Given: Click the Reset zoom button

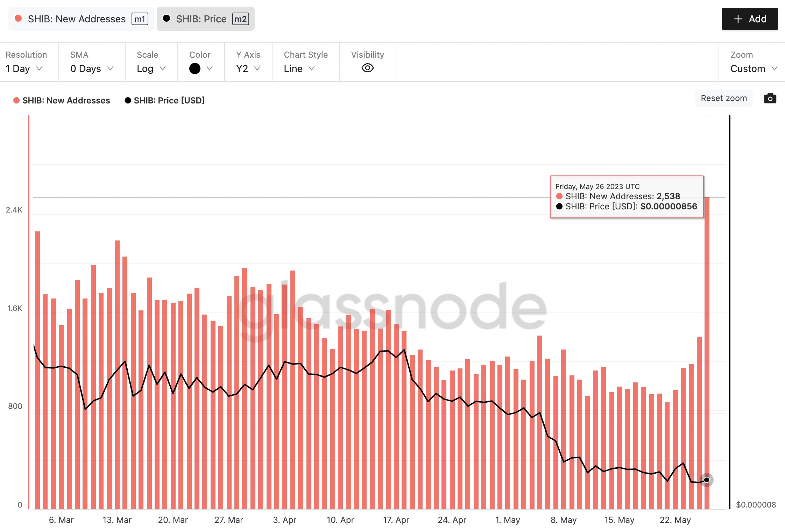Looking at the screenshot, I should pyautogui.click(x=723, y=99).
